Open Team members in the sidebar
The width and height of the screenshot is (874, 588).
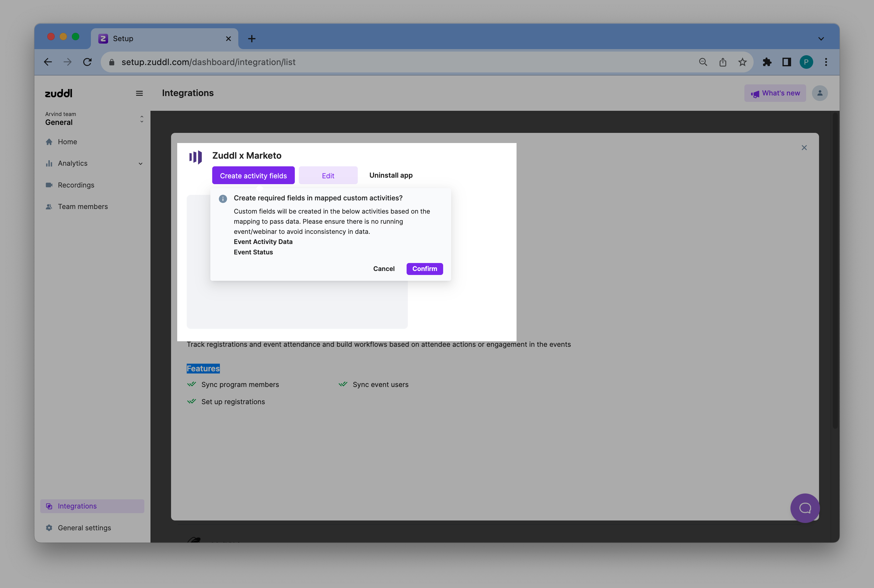[x=83, y=207]
